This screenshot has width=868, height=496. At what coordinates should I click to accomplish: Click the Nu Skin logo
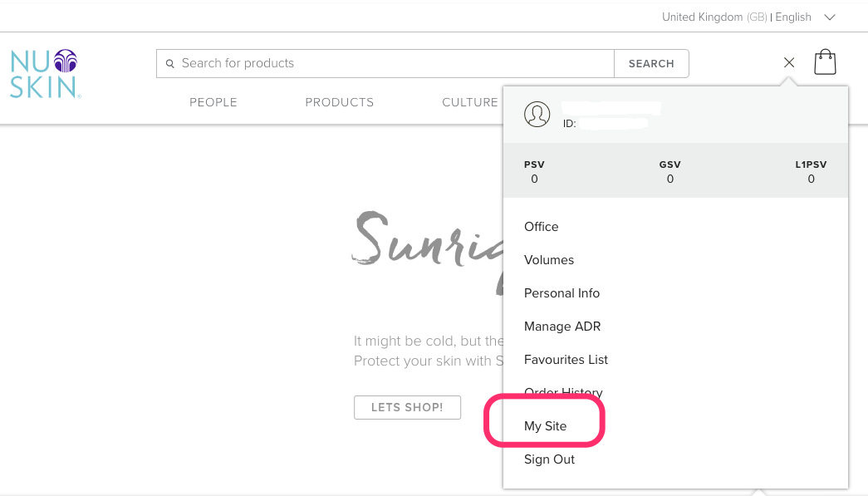[x=45, y=74]
